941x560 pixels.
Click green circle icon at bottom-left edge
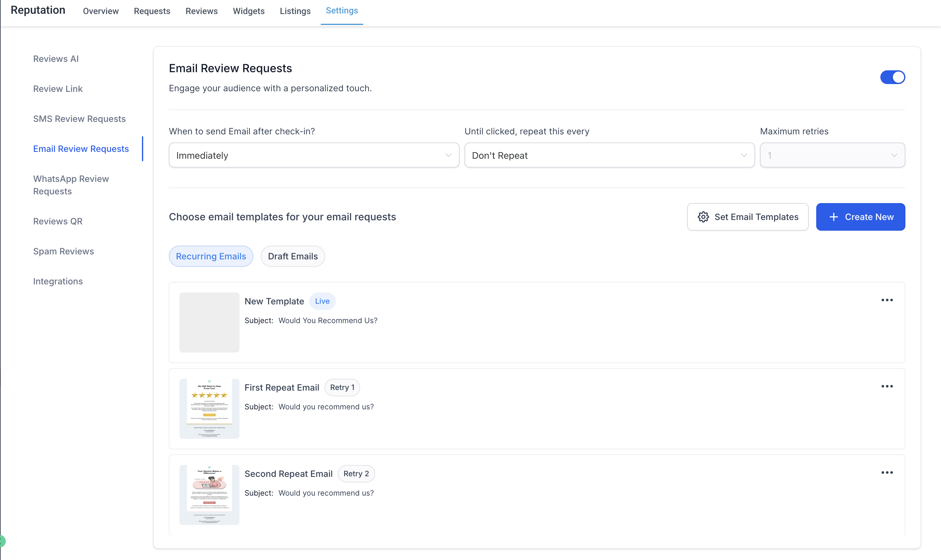click(2, 541)
